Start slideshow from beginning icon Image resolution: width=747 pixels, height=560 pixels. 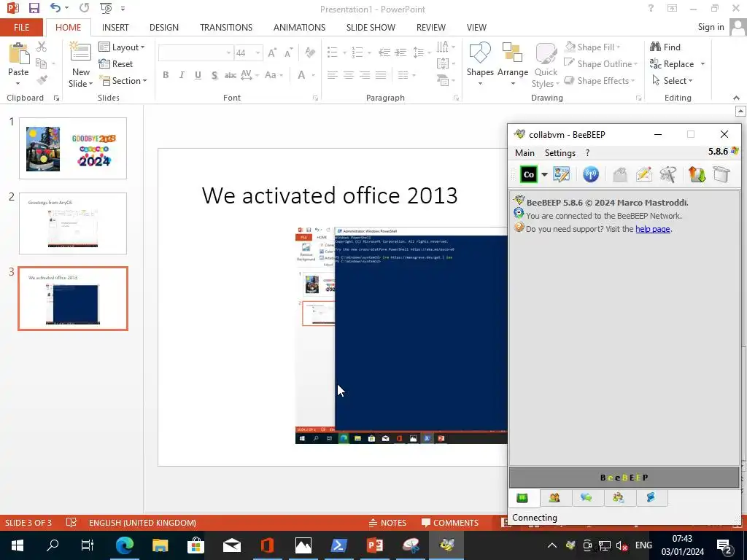[x=106, y=8]
